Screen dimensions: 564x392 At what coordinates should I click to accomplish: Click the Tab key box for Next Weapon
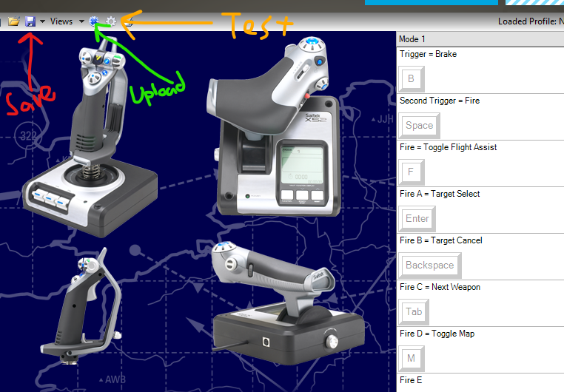click(414, 312)
